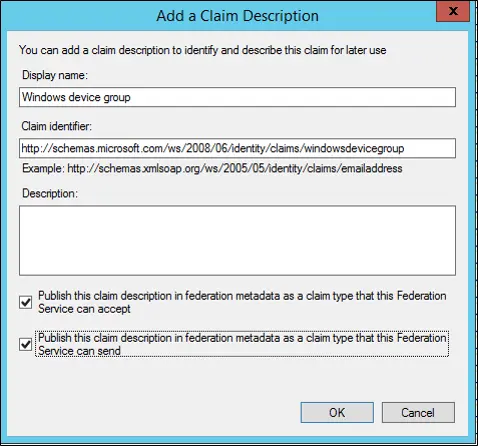Close the dialog with the X button
This screenshot has width=478, height=446.
[x=453, y=11]
